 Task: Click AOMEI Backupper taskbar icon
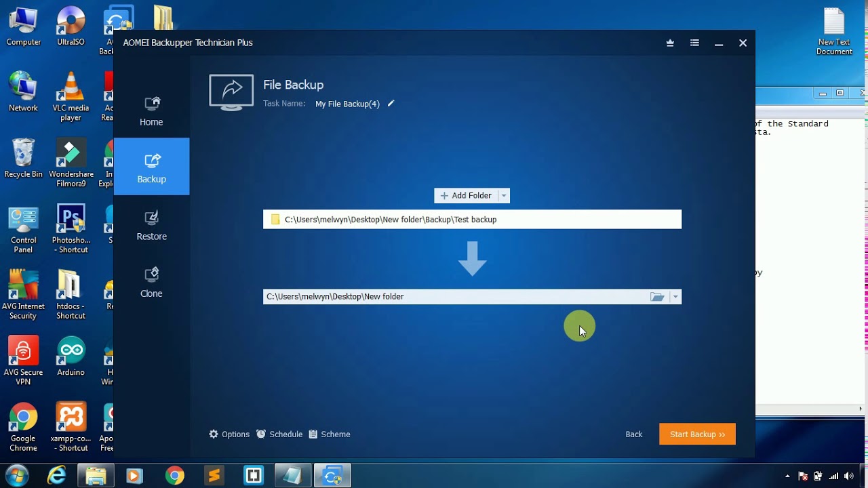332,476
